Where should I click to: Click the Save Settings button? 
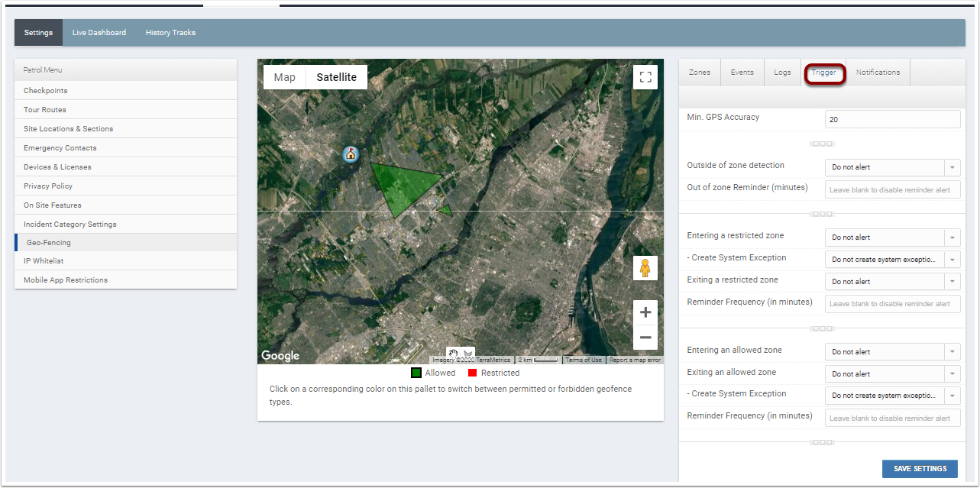click(920, 469)
